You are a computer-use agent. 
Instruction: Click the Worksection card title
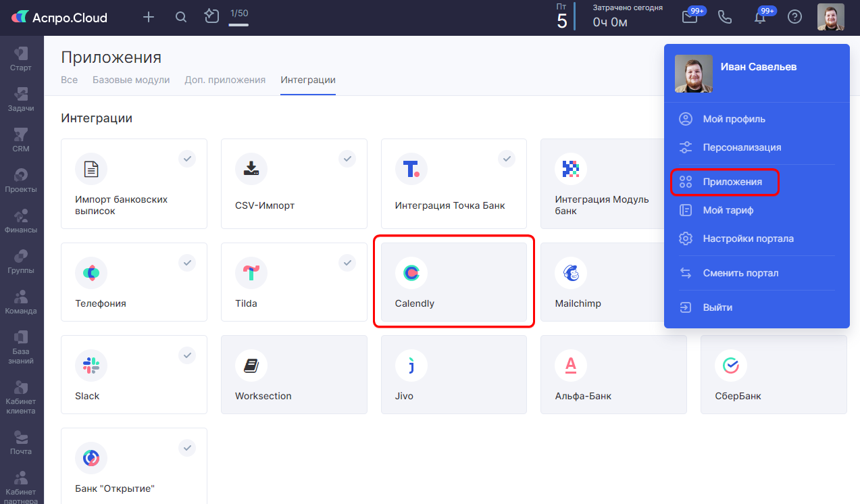(x=263, y=396)
